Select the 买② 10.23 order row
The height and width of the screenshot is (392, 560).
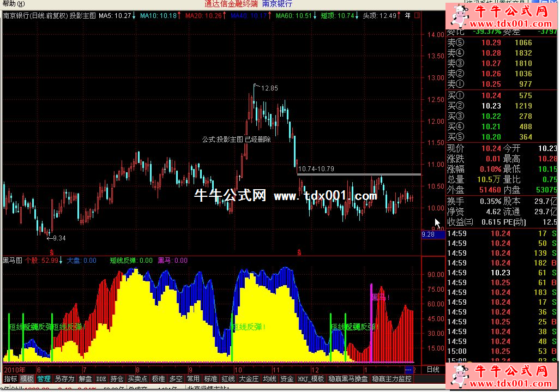pos(502,106)
